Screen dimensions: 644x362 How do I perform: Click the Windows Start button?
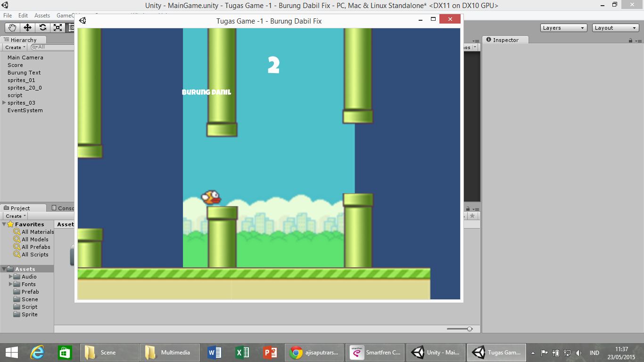tap(11, 352)
